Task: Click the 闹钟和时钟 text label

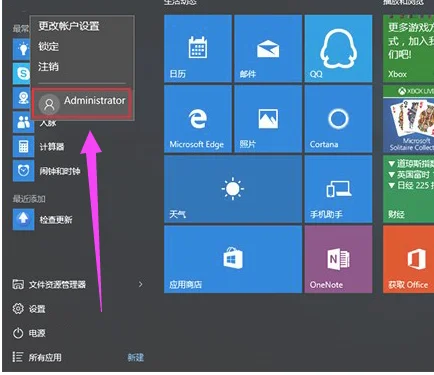Action: pos(60,171)
